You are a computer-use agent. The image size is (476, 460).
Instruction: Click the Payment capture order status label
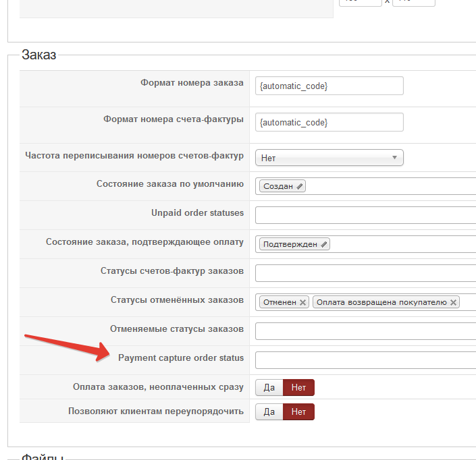(x=181, y=358)
